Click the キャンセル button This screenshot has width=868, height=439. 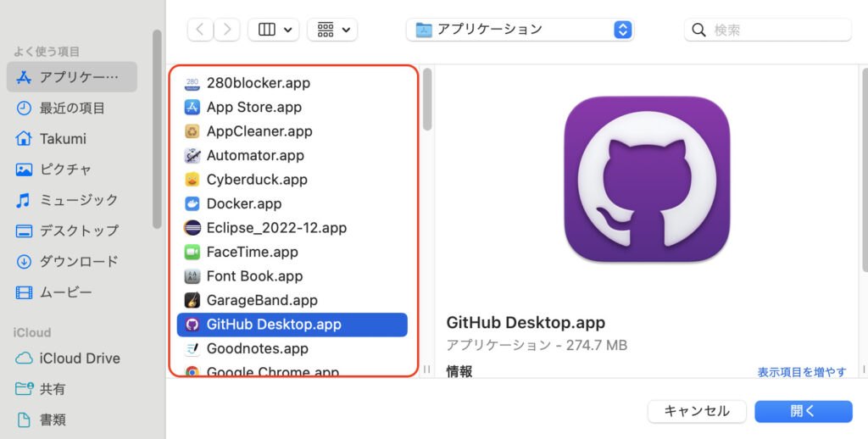point(697,411)
